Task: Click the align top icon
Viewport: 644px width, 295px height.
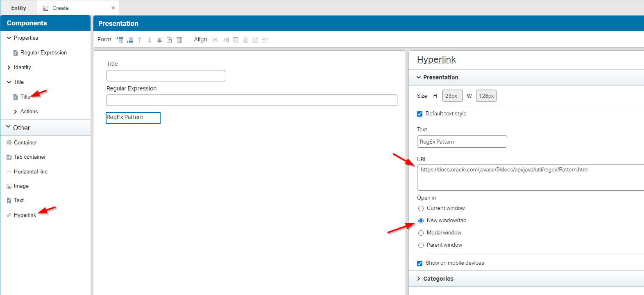Action: point(235,40)
